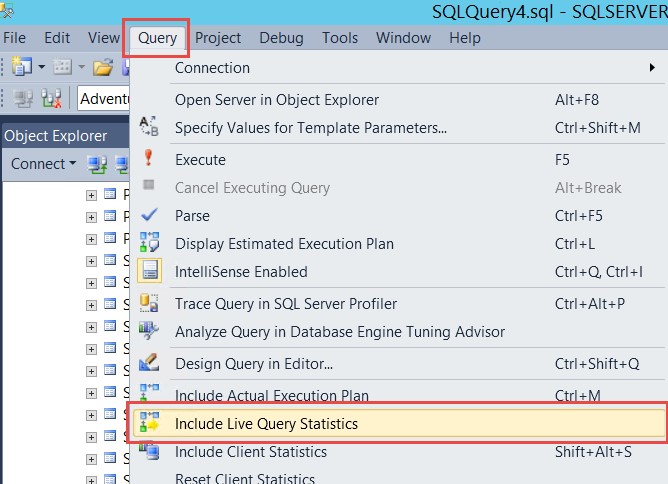Click the Actual Execution Plan icon
668x484 pixels.
coord(149,392)
